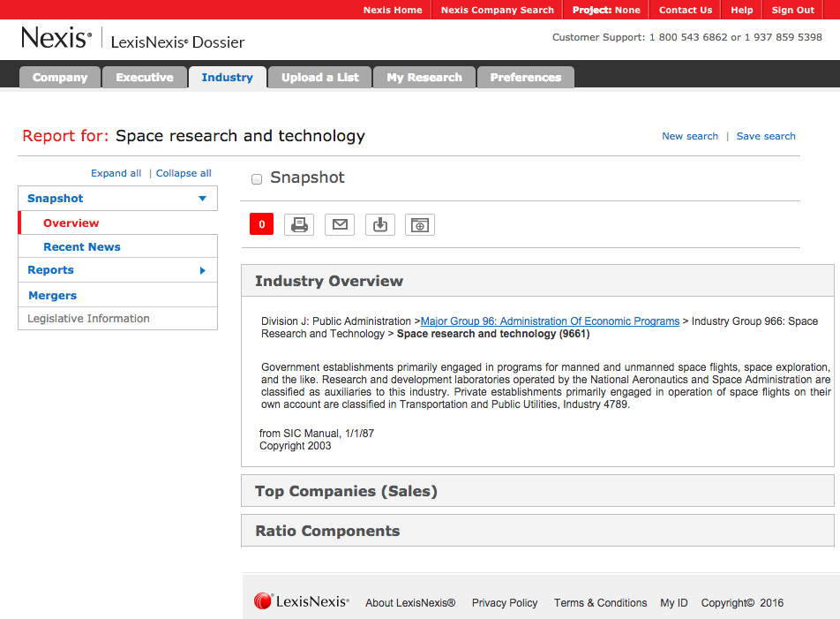840x619 pixels.
Task: Switch to the Executive tab
Action: coord(145,77)
